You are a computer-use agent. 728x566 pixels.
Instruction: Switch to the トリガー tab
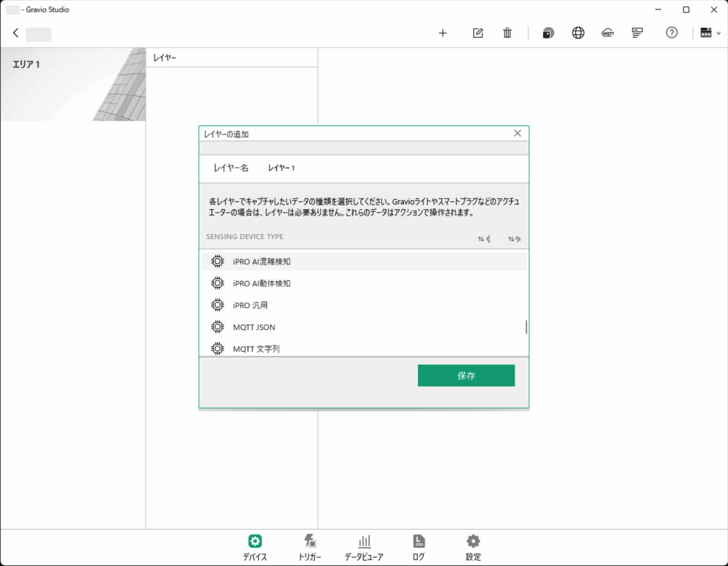coord(310,546)
